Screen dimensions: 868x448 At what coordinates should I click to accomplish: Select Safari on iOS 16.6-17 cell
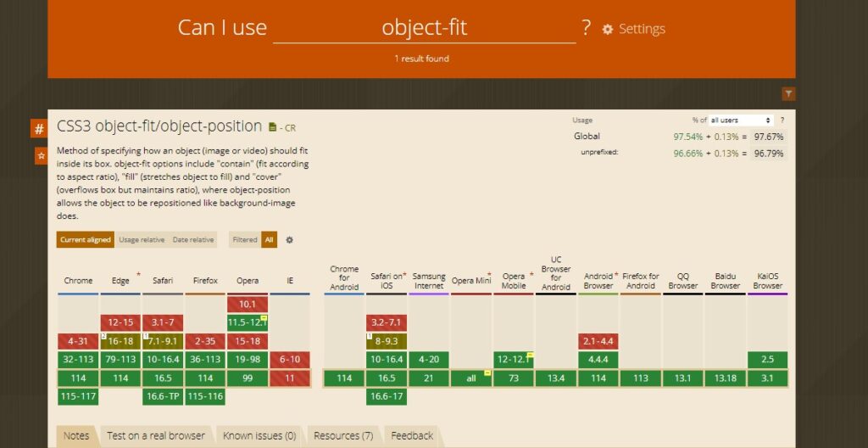(387, 397)
